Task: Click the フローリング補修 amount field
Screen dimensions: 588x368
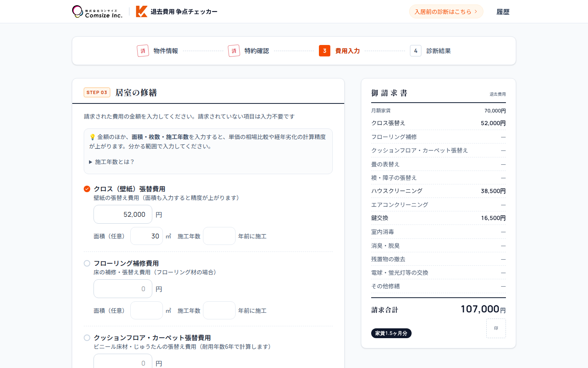Action: (123, 289)
